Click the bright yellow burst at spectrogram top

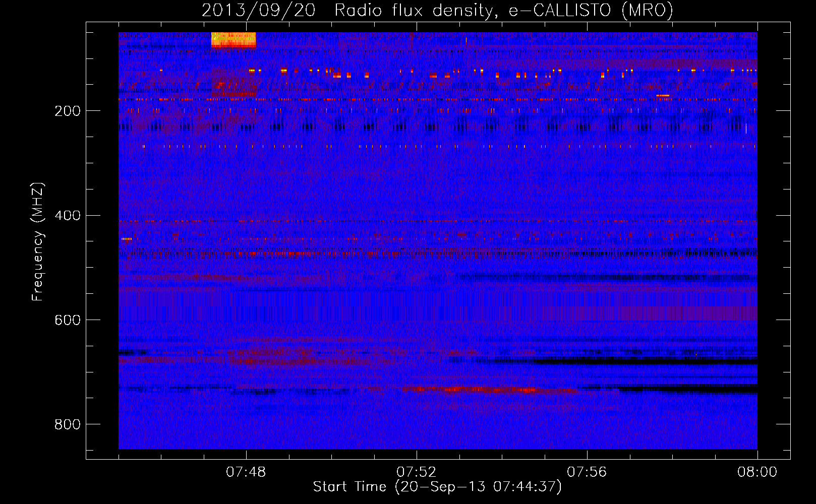pos(234,40)
